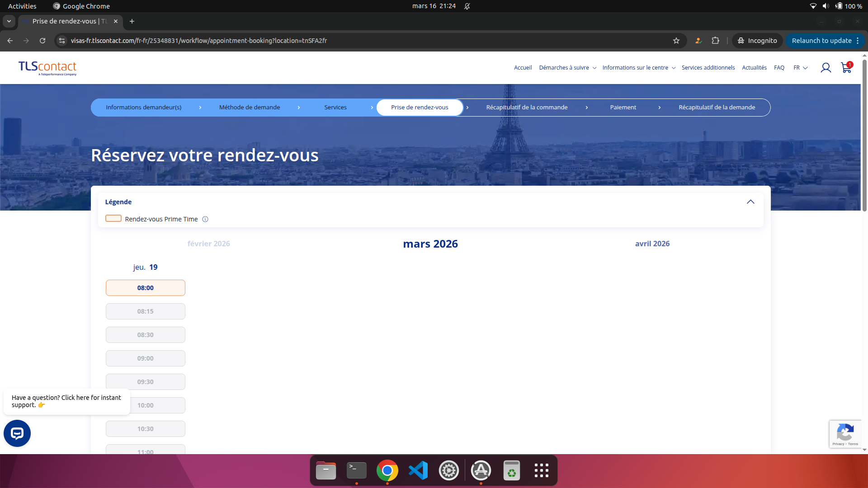Screen dimensions: 868x488
Task: Open the FR language dropdown
Action: 800,67
